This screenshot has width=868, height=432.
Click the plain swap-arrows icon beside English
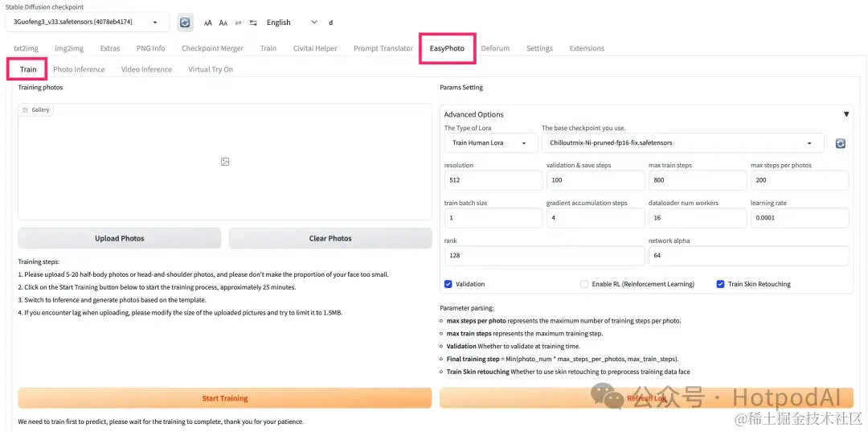[x=238, y=23]
